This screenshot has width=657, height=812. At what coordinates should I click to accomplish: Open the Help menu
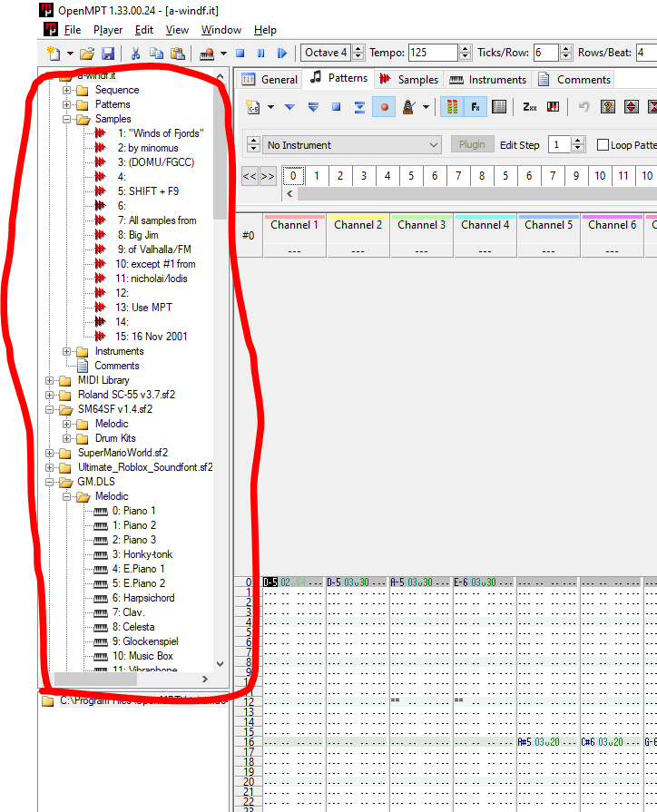[x=265, y=30]
